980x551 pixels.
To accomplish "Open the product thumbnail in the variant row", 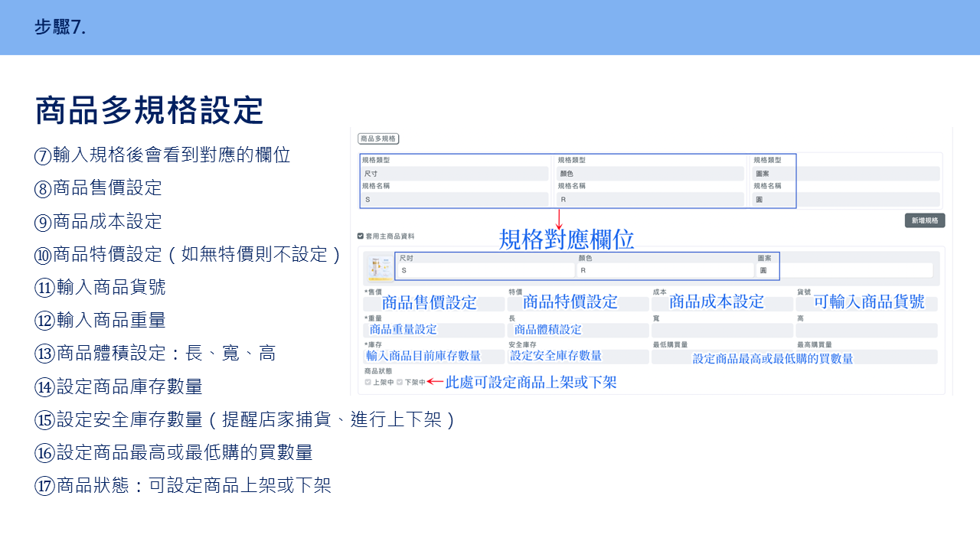I will pyautogui.click(x=379, y=269).
